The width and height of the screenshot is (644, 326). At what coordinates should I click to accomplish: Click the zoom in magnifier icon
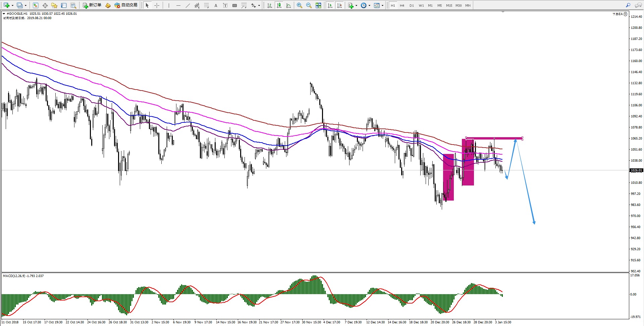299,5
